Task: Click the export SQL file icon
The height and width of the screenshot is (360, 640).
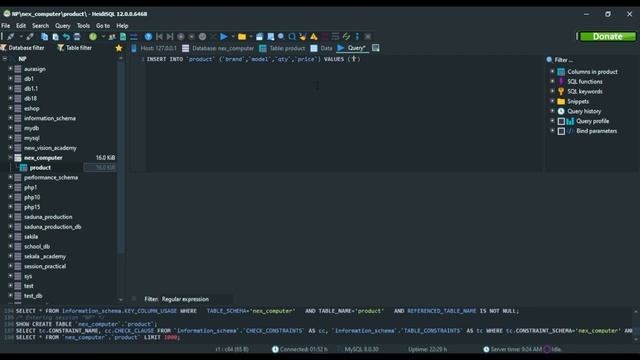Action: click(123, 37)
